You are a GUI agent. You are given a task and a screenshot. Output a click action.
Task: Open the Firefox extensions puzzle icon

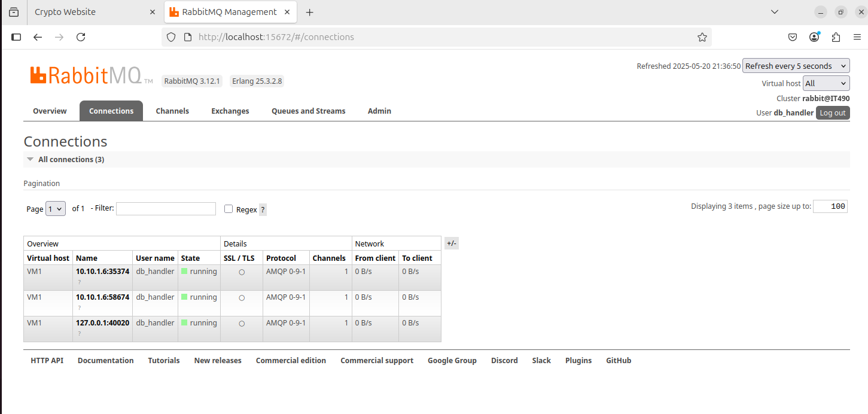(836, 37)
